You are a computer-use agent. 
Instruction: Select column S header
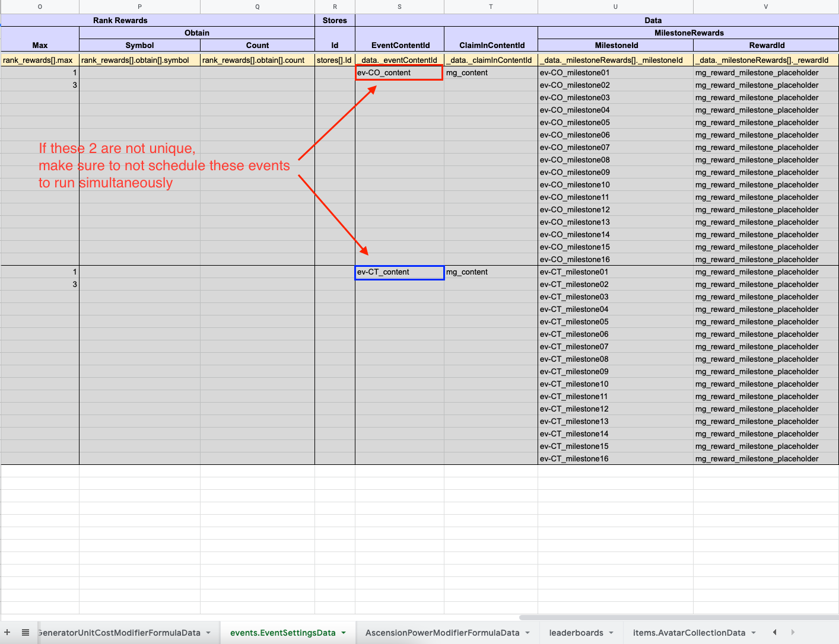399,7
